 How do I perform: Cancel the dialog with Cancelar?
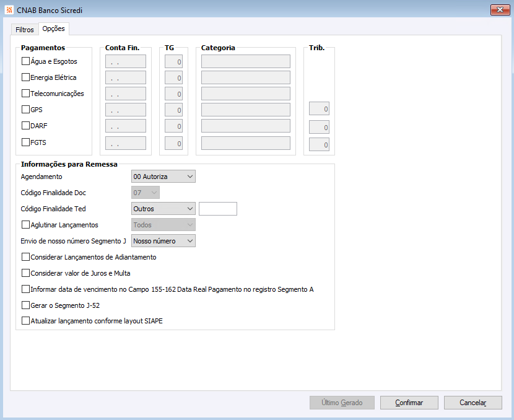pyautogui.click(x=473, y=402)
